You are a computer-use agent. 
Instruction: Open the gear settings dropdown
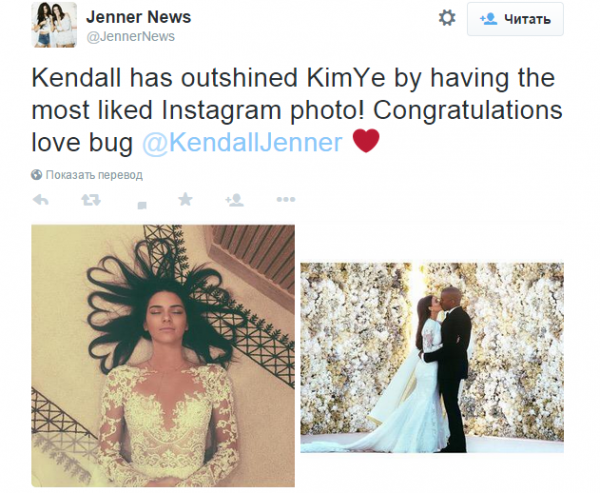pos(447,18)
